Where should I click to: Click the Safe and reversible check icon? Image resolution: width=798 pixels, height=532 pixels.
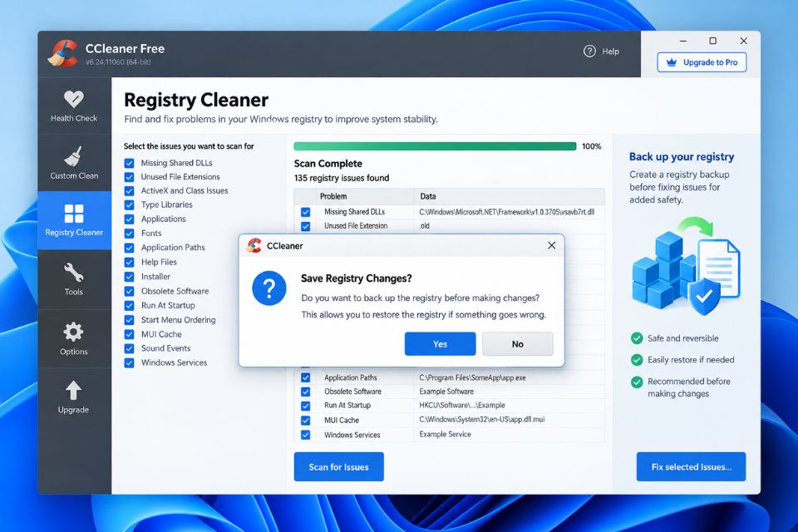[x=637, y=338]
